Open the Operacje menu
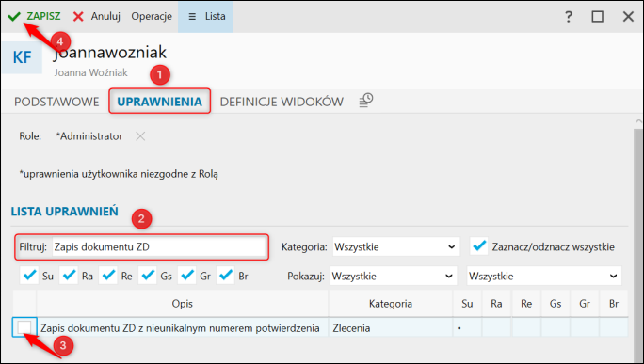The height and width of the screenshot is (364, 644). pyautogui.click(x=152, y=16)
